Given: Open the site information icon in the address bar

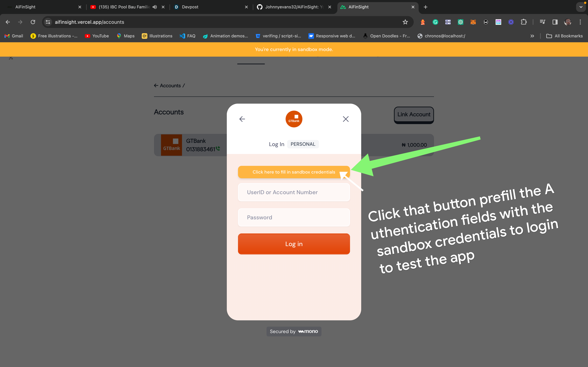Looking at the screenshot, I should pos(48,22).
